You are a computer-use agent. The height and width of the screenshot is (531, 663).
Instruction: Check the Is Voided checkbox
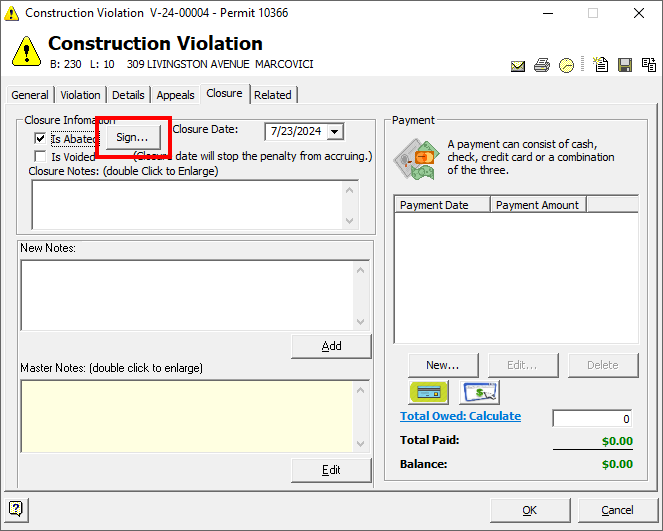pyautogui.click(x=40, y=156)
